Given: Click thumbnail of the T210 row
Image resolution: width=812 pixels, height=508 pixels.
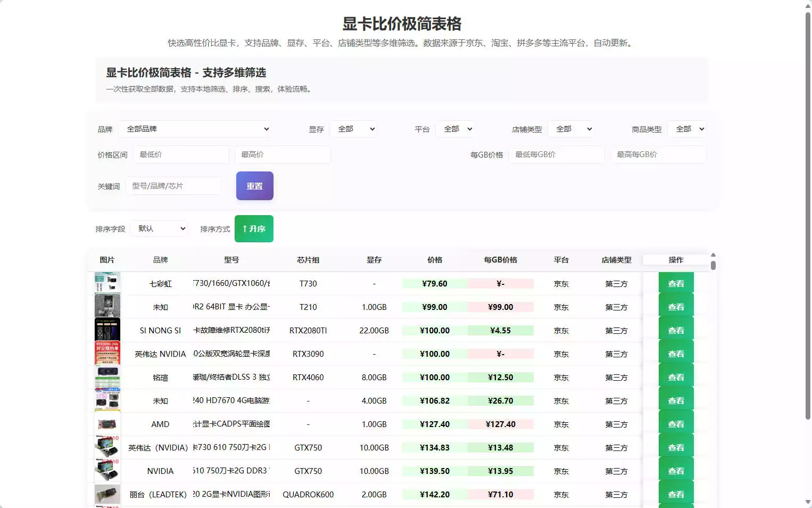Looking at the screenshot, I should [107, 306].
